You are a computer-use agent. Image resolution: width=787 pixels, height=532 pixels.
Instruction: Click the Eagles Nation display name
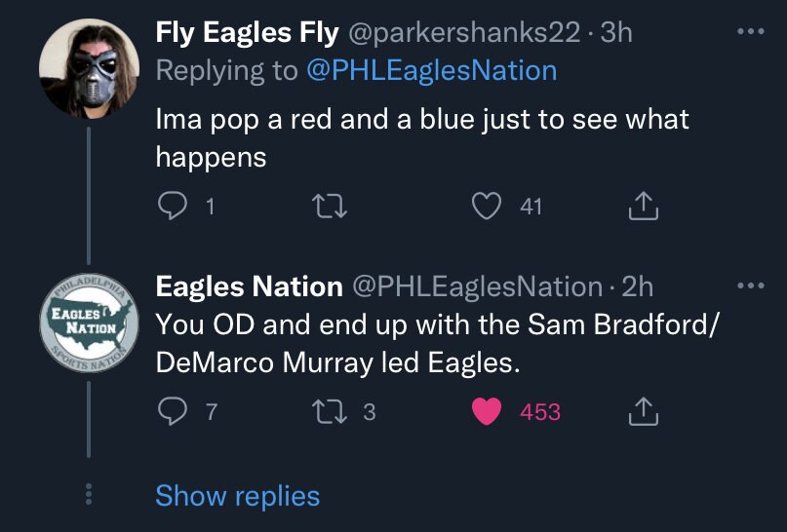tap(249, 286)
